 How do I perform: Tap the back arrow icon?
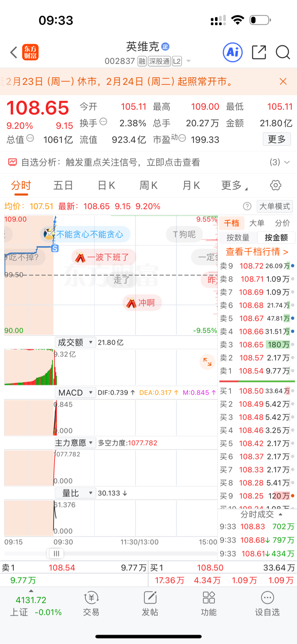pyautogui.click(x=14, y=52)
